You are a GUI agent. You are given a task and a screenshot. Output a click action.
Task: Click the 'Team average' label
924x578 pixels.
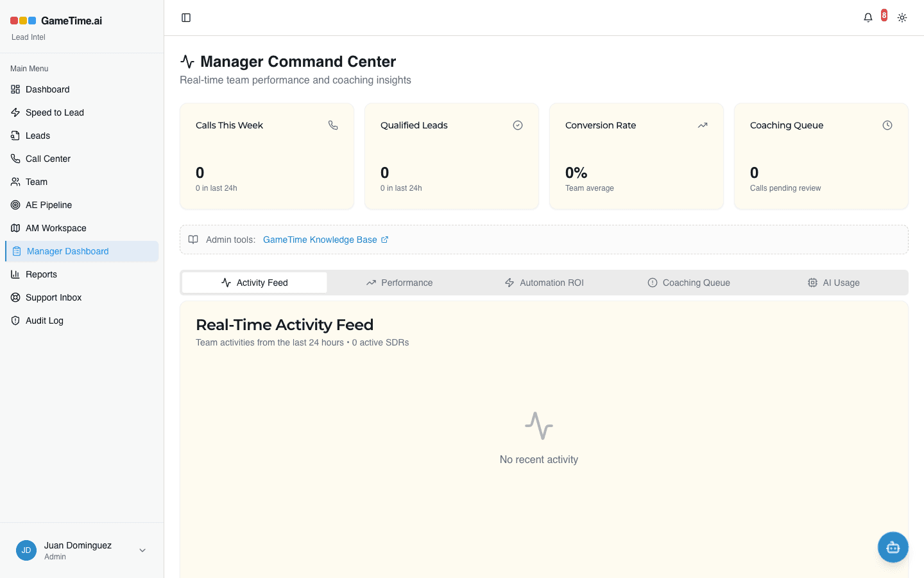point(590,188)
